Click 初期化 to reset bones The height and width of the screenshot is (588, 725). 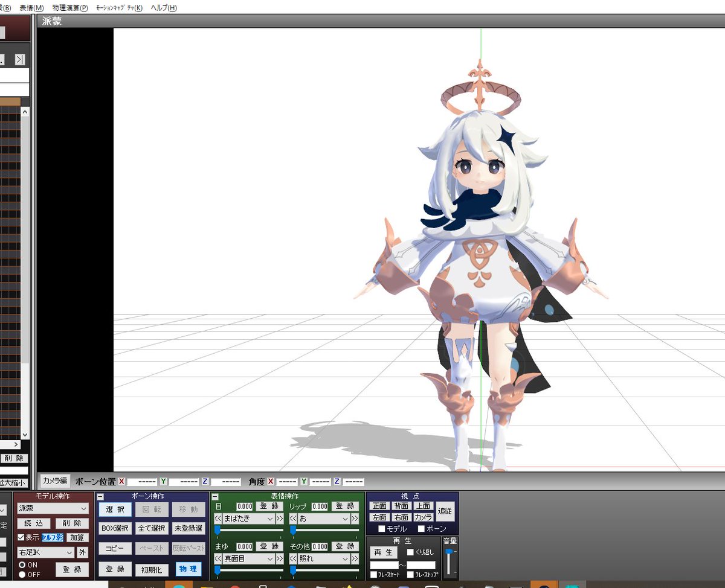[152, 569]
